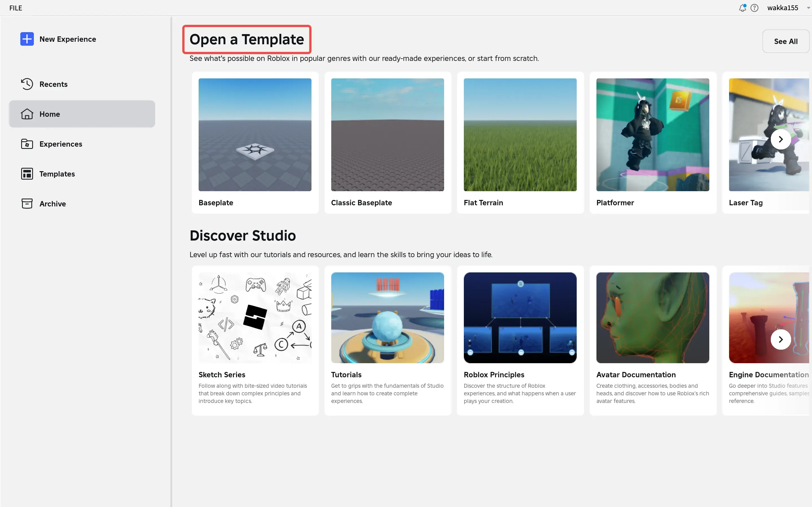Open the Sketch Series tutorial card
This screenshot has width=812, height=507.
[254, 318]
